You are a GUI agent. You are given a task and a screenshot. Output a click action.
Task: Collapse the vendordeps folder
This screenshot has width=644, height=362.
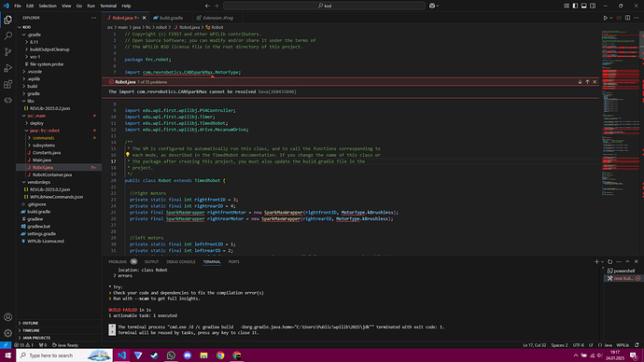tap(38, 182)
